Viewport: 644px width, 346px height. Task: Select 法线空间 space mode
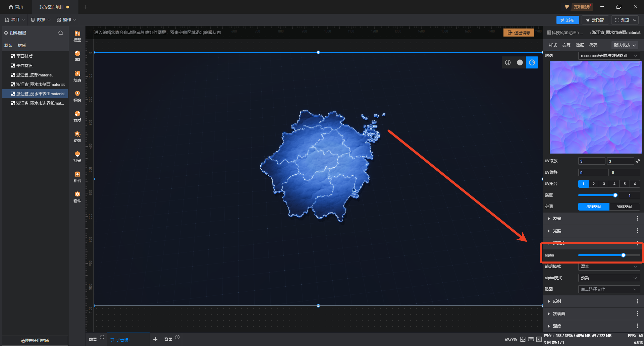[x=593, y=207]
